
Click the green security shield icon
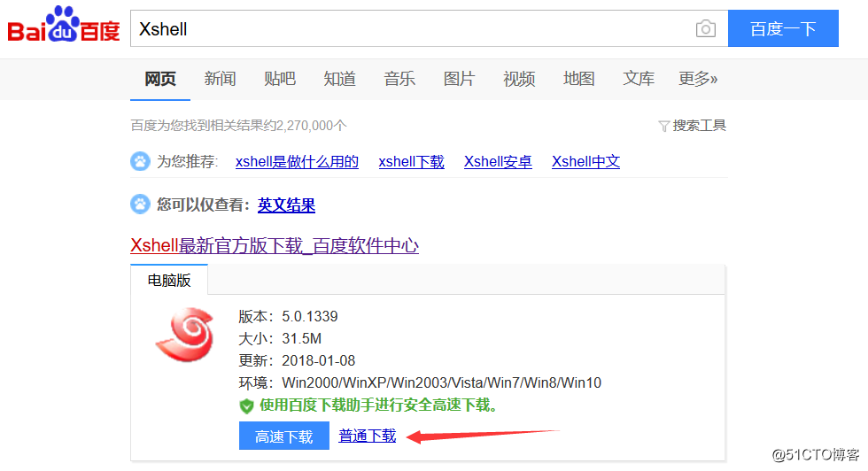tap(246, 405)
